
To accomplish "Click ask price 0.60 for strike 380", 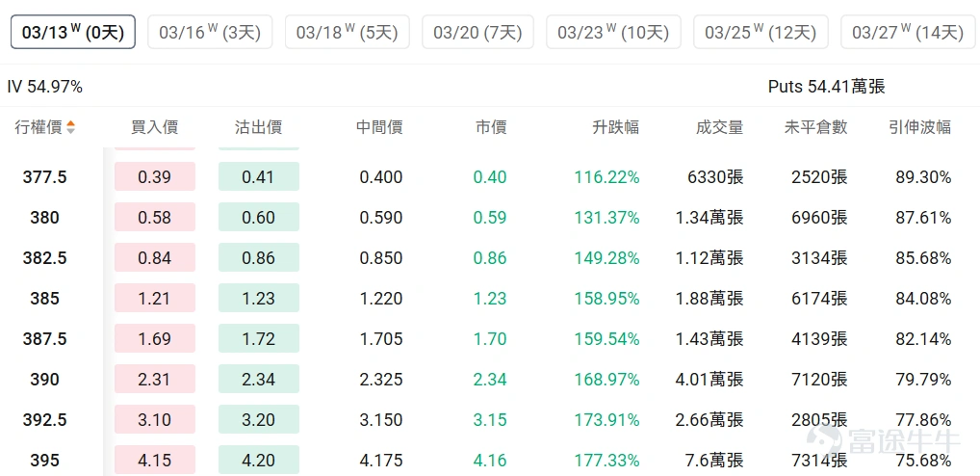I will tap(259, 217).
